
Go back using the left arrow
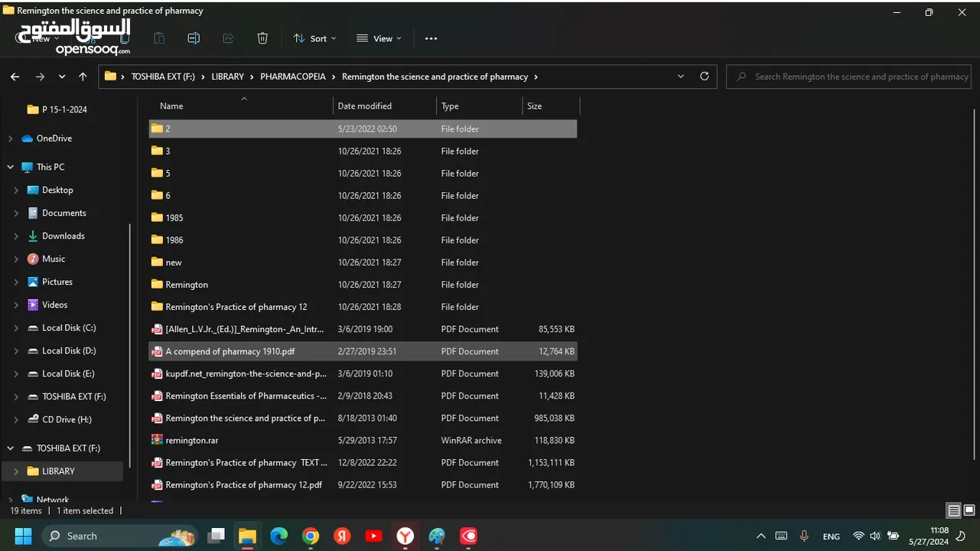click(15, 77)
